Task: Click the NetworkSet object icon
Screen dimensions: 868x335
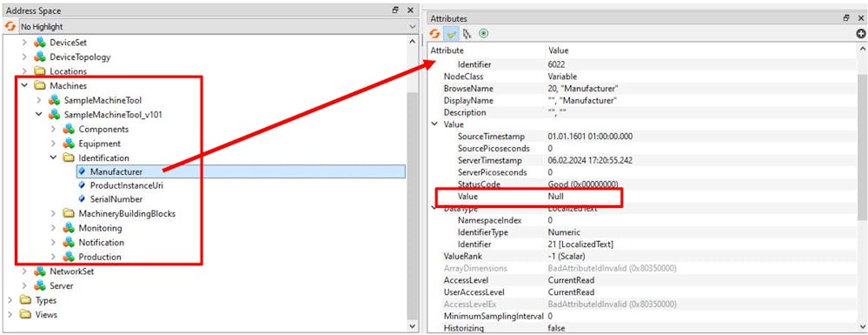Action: pos(39,271)
